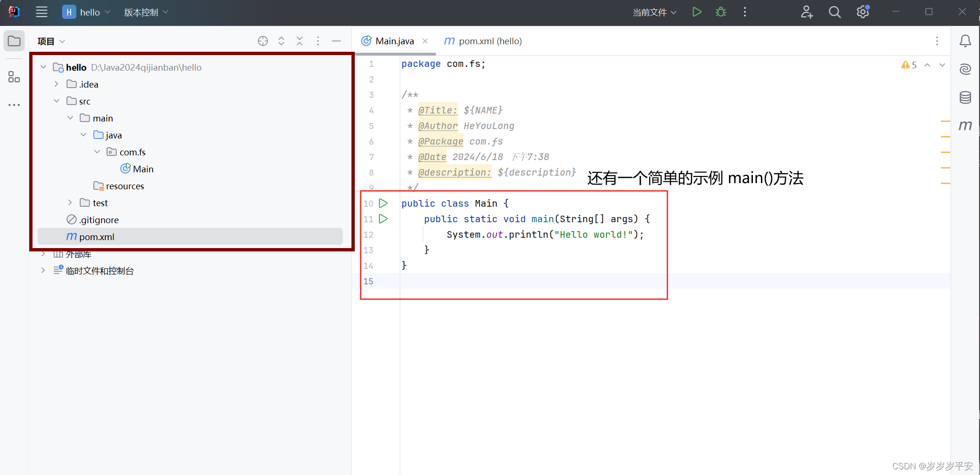Screen dimensions: 980x475
Task: Toggle the Project tool window folder icon
Action: tap(14, 41)
